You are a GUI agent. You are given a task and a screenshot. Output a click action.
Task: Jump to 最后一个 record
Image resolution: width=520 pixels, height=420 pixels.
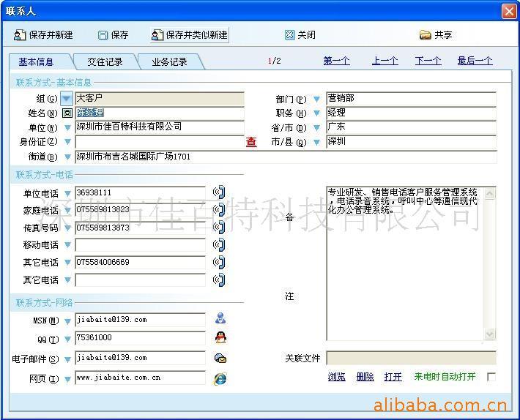pos(475,61)
